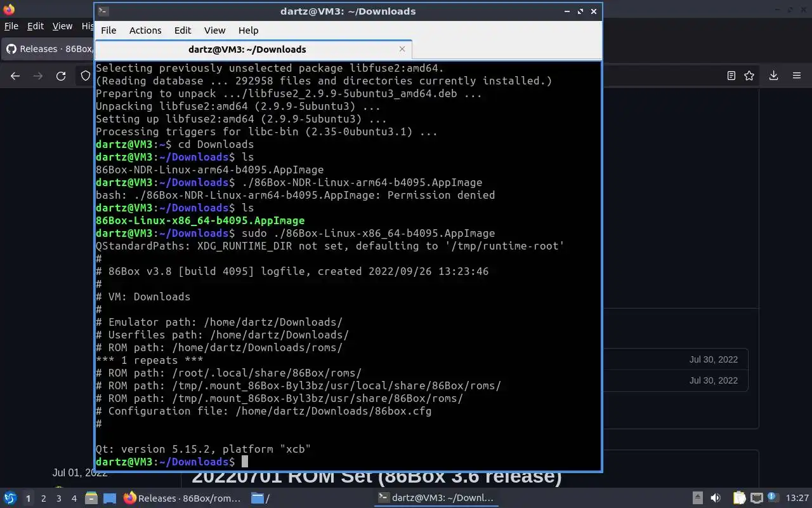The width and height of the screenshot is (812, 508).
Task: Click the show desktop icon in taskbar
Action: coord(109,498)
